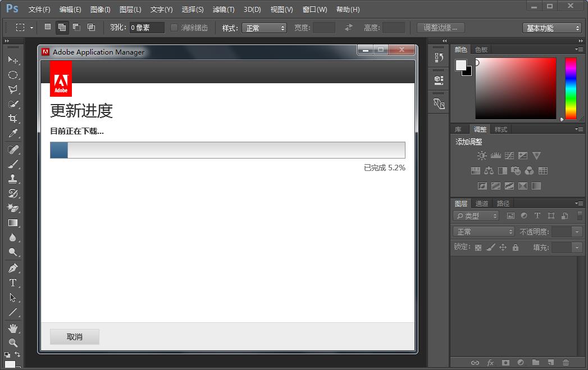The height and width of the screenshot is (370, 588).
Task: Enable the 消除锯齿 anti-alias checkbox
Action: [x=174, y=28]
